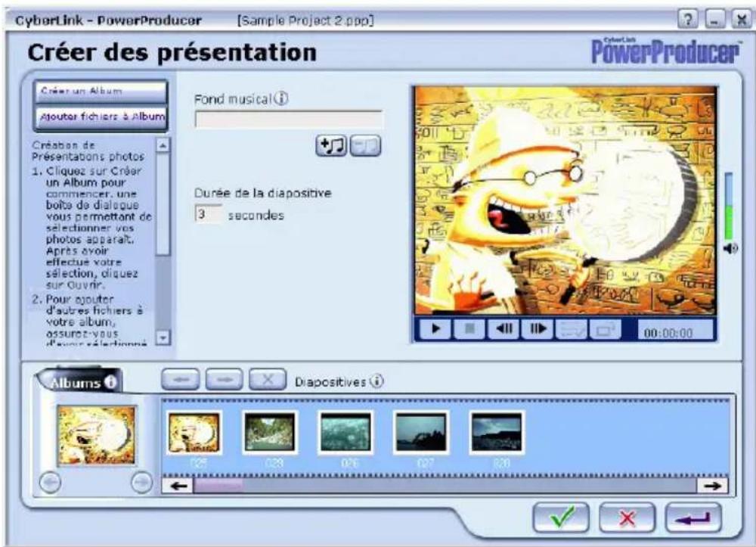This screenshot has width=756, height=547.
Task: Click the Fond musical file field
Action: pos(288,119)
